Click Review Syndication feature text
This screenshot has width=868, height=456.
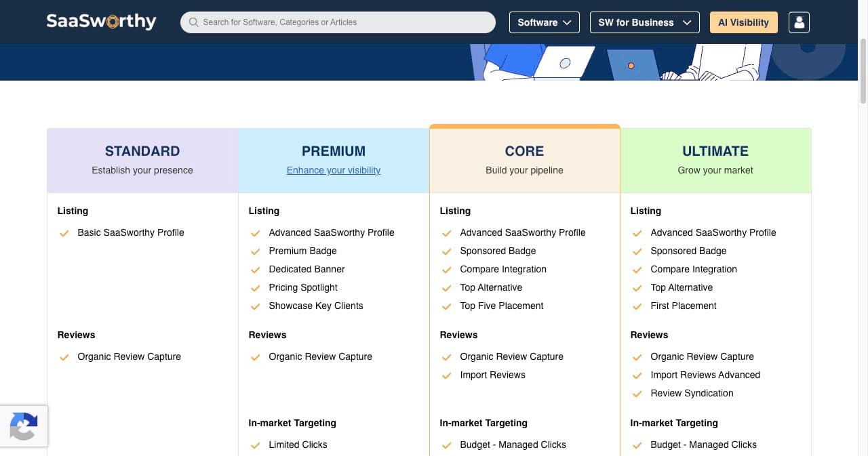click(692, 393)
